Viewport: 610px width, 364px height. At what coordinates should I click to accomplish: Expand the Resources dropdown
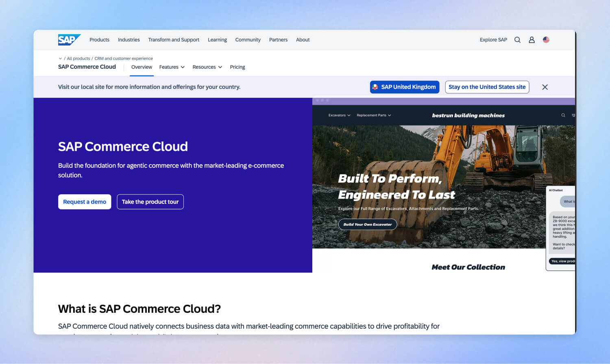pos(207,67)
